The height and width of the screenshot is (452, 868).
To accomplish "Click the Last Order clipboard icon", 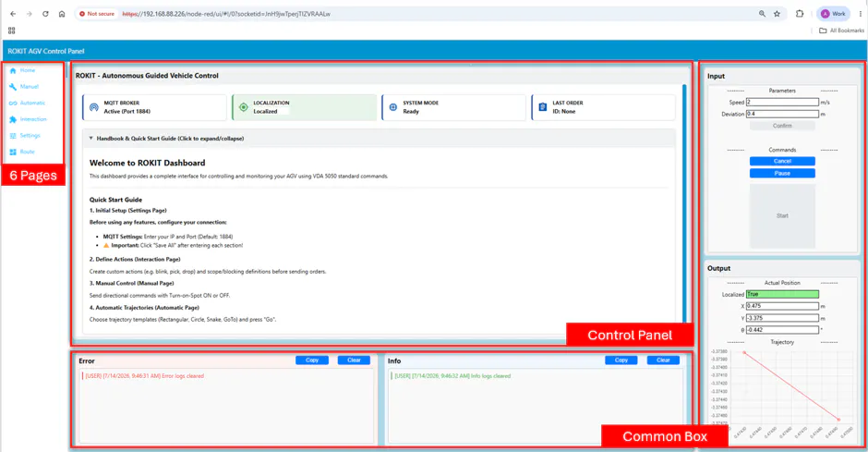I will coord(543,107).
